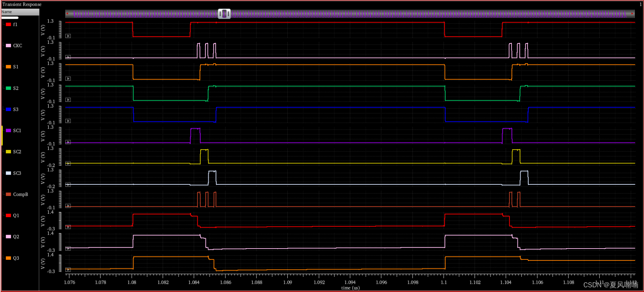Viewport: 644px width, 292px height.
Task: Click the orange color swatch for S1
Action: (8, 67)
